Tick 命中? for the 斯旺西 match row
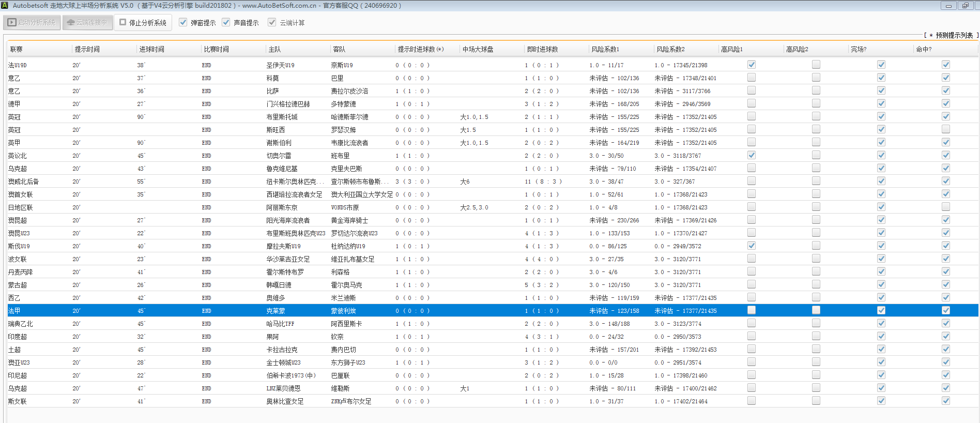The image size is (980, 423). 946,129
